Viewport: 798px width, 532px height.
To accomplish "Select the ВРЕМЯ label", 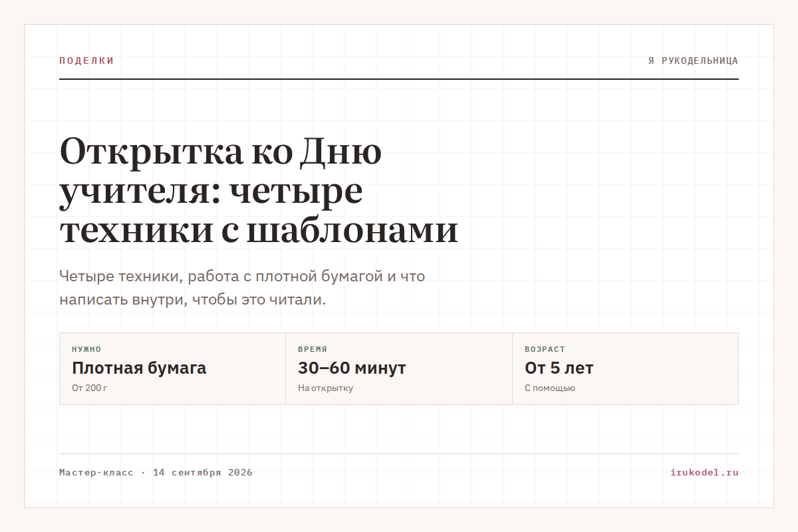I will [313, 349].
